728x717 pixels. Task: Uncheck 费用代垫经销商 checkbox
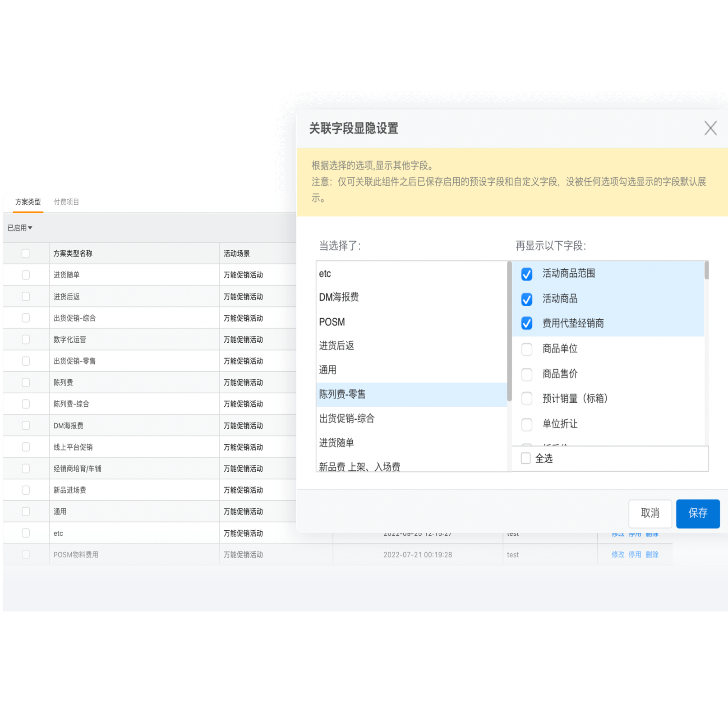click(526, 323)
